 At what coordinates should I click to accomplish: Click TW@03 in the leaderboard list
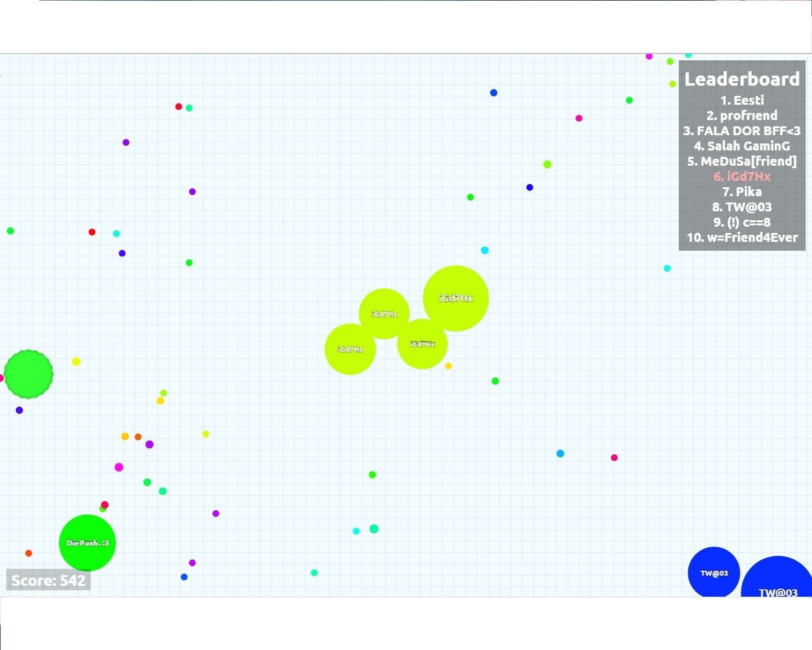click(742, 207)
